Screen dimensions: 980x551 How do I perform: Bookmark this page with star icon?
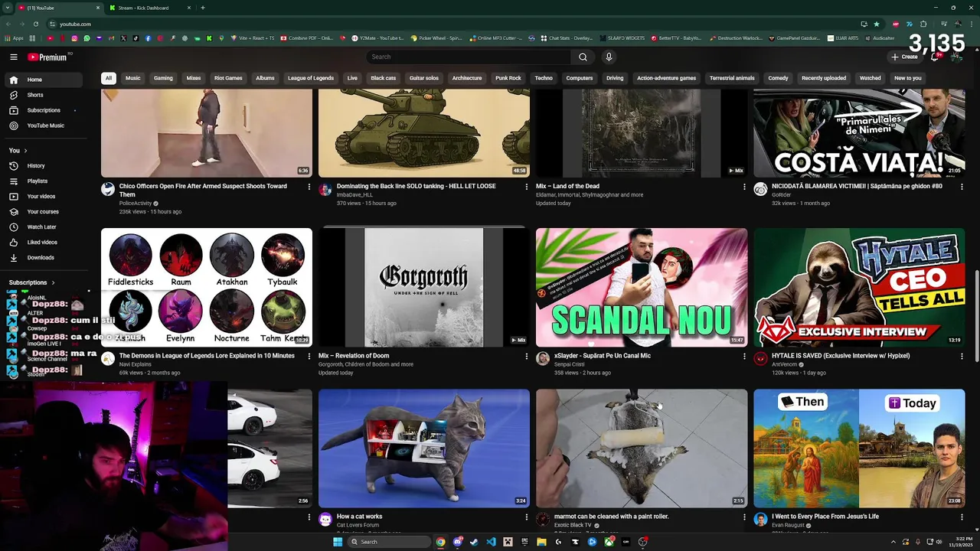(877, 24)
